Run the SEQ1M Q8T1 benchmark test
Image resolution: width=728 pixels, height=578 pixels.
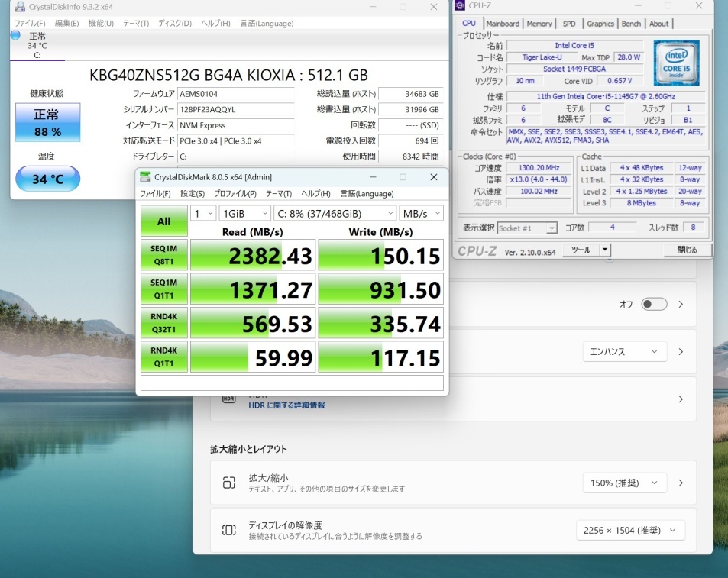coord(164,255)
